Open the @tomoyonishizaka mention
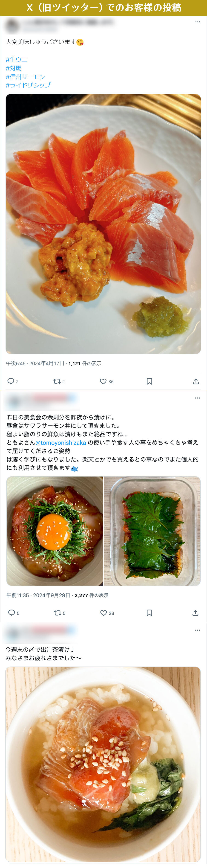The height and width of the screenshot is (868, 207). coord(60,442)
